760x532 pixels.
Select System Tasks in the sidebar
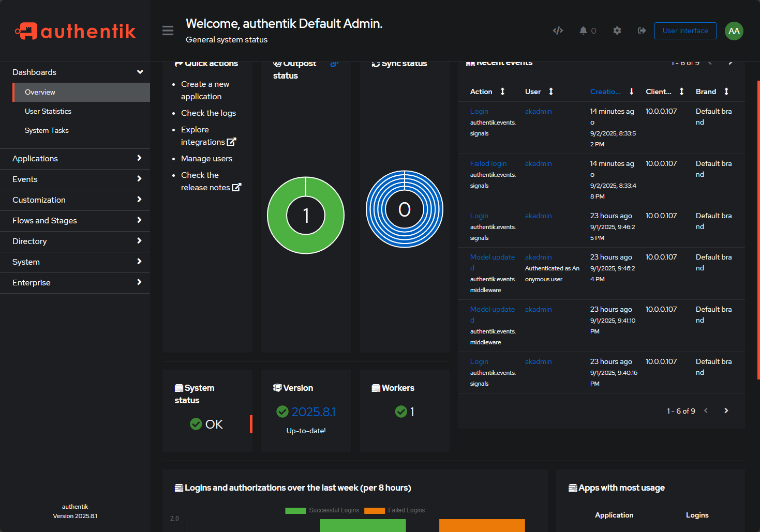click(x=47, y=130)
